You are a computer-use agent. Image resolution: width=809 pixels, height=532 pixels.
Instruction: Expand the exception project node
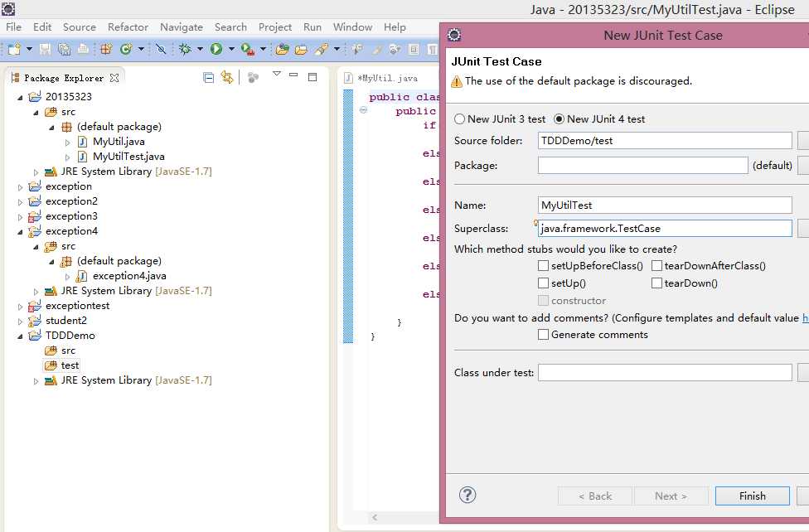pos(20,186)
